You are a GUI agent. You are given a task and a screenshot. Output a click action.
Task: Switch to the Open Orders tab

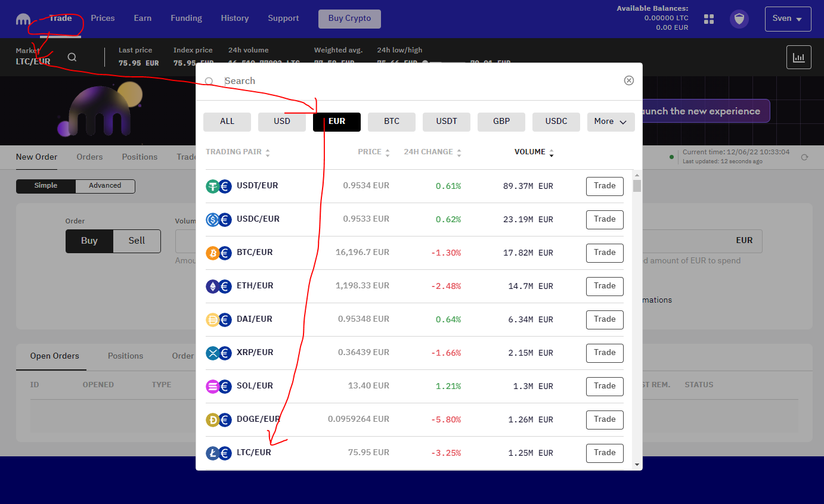tap(55, 356)
